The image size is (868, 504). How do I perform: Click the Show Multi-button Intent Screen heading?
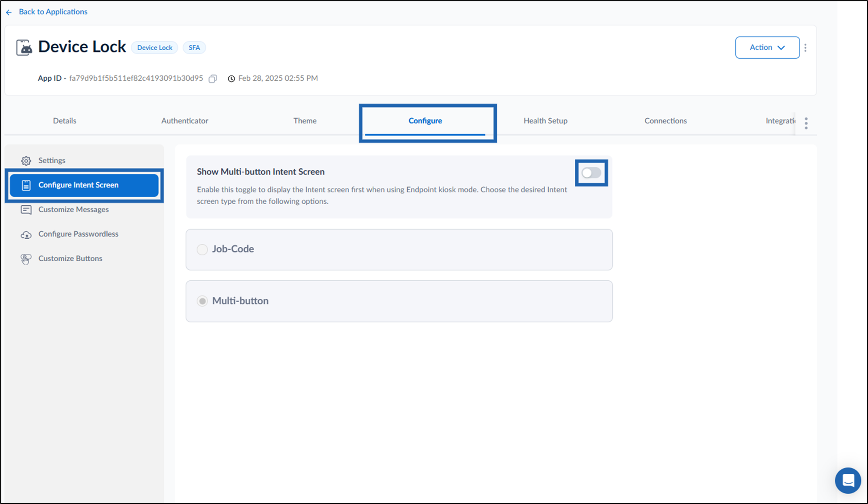[260, 171]
